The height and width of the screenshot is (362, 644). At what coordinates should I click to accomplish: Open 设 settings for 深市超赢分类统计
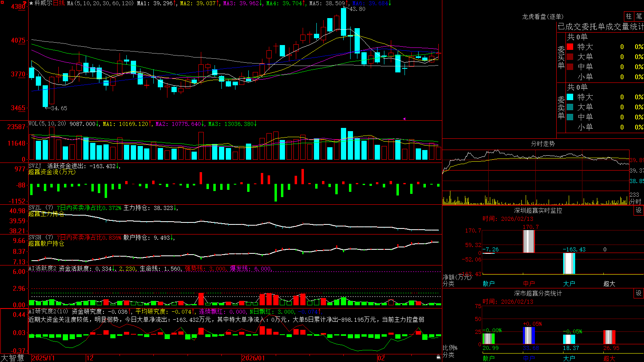pos(639,293)
